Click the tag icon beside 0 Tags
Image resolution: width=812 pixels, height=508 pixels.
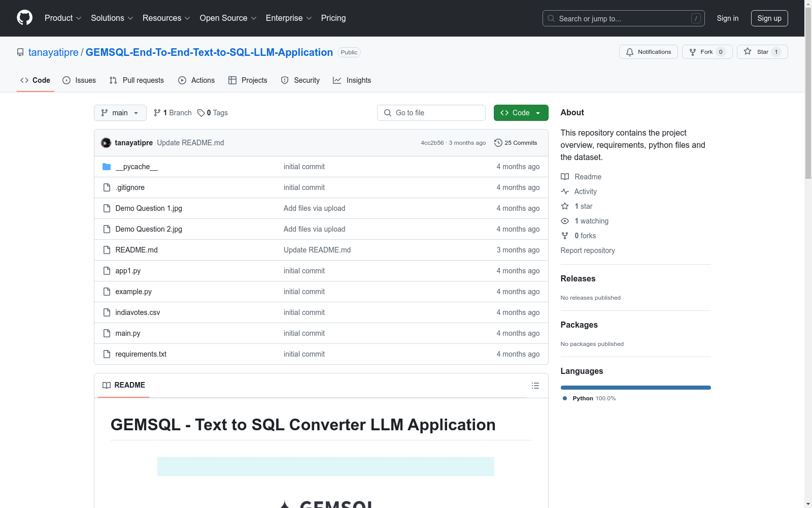click(x=201, y=113)
